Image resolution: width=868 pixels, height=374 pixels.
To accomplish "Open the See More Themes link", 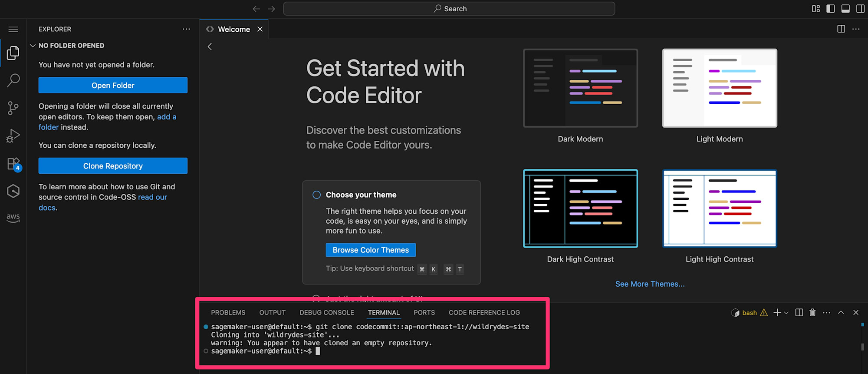I will click(650, 284).
